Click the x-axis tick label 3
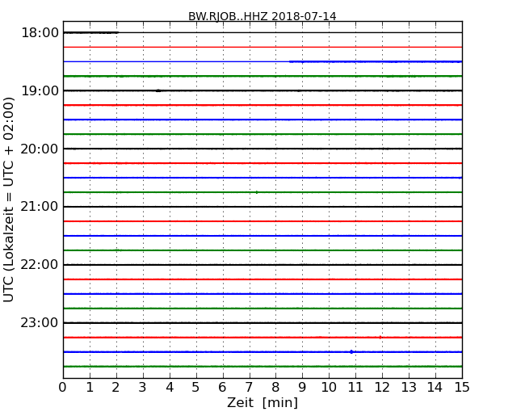 [x=143, y=387]
